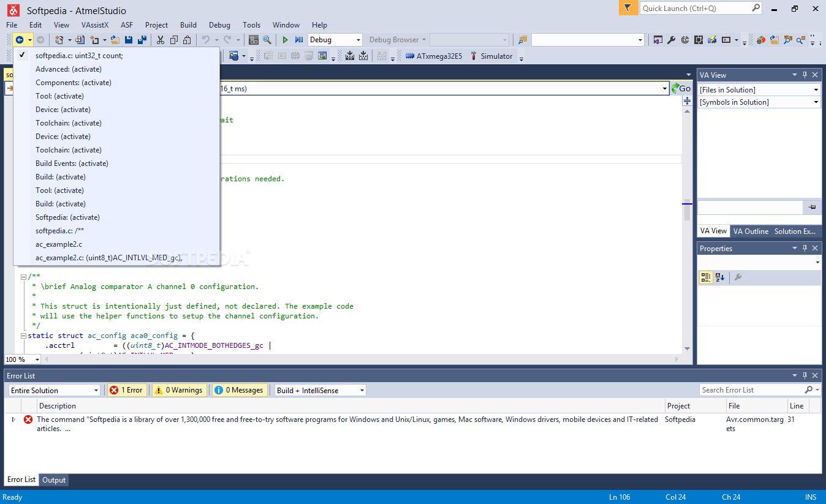Viewport: 826px width, 504px height.
Task: Click the Copy icon in toolbar
Action: click(x=174, y=40)
